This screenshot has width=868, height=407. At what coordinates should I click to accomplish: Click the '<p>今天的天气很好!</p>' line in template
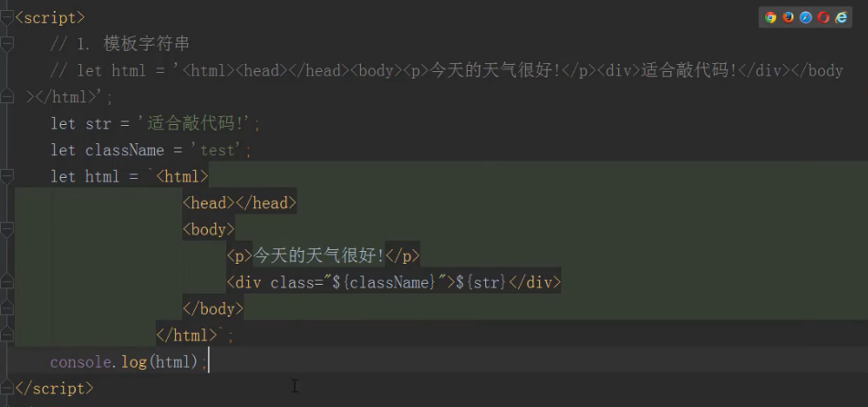(323, 256)
